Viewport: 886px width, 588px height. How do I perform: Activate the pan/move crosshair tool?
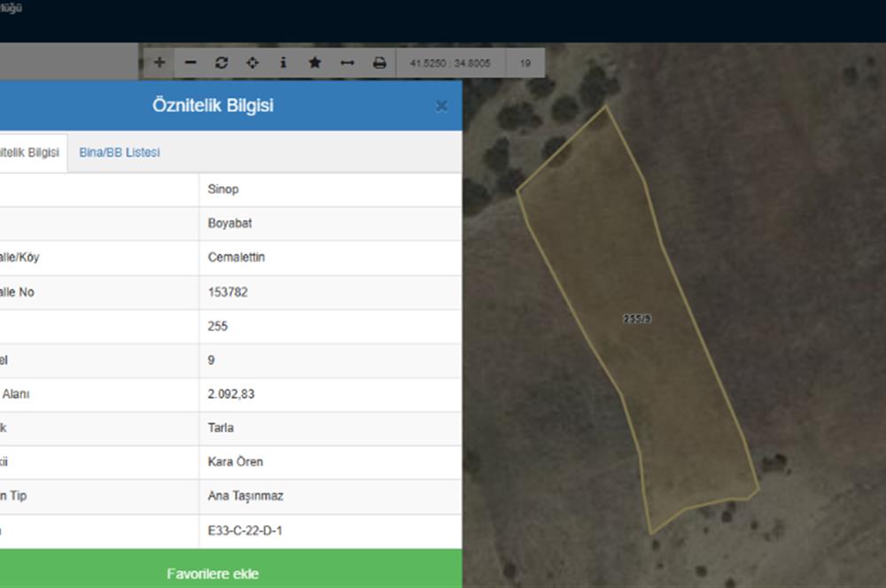(x=253, y=63)
